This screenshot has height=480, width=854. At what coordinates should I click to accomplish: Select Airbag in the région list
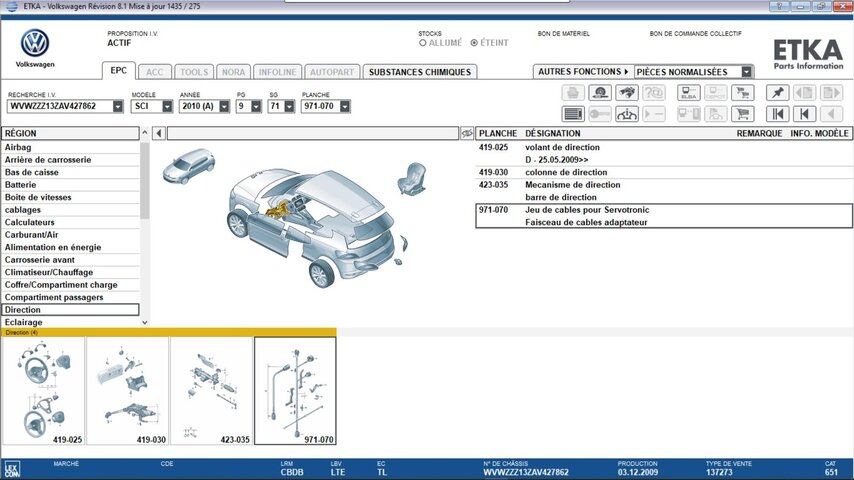[x=70, y=147]
